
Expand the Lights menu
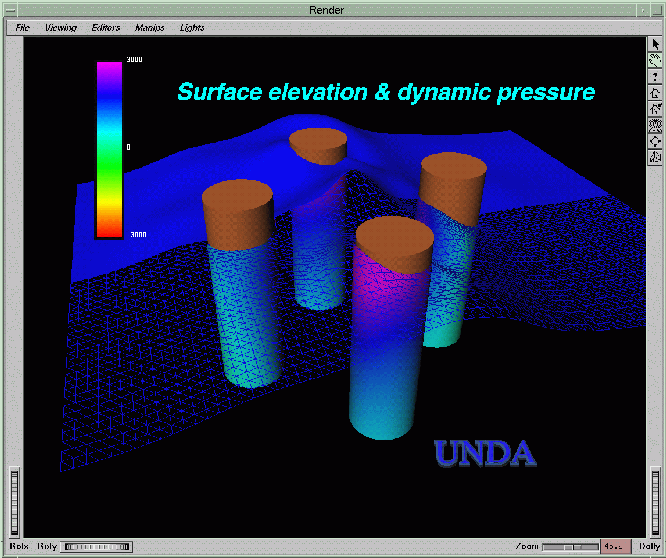(x=192, y=27)
